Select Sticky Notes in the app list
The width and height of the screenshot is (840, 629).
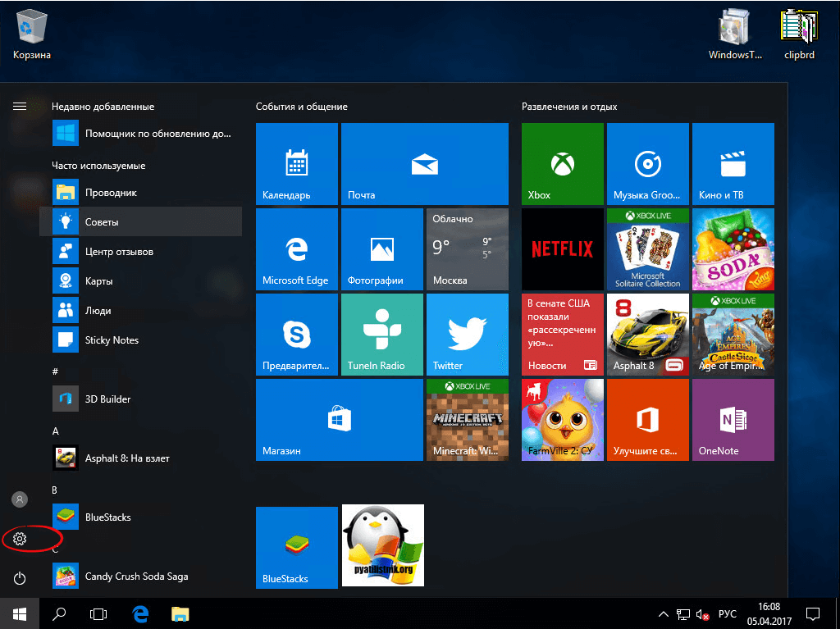[x=112, y=340]
